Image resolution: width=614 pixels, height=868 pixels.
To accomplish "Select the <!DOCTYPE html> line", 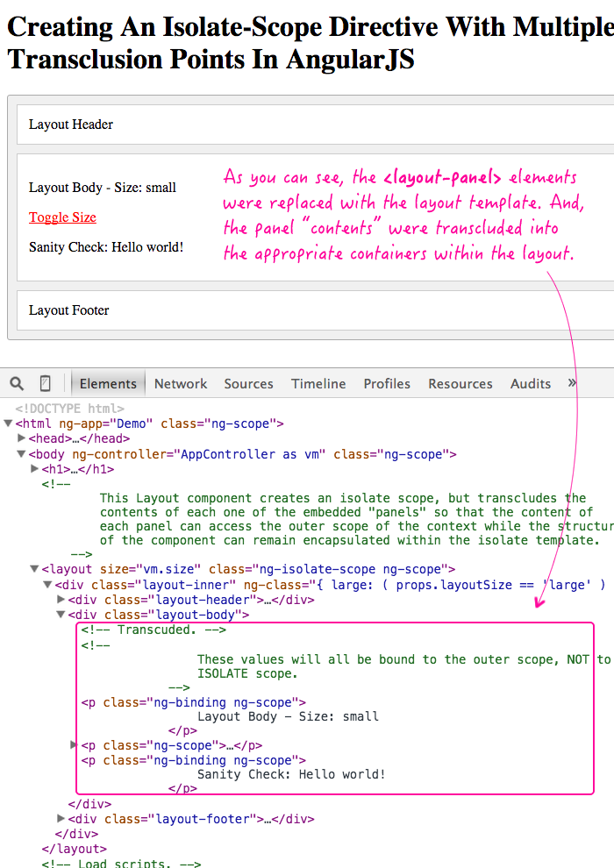I will [x=70, y=409].
